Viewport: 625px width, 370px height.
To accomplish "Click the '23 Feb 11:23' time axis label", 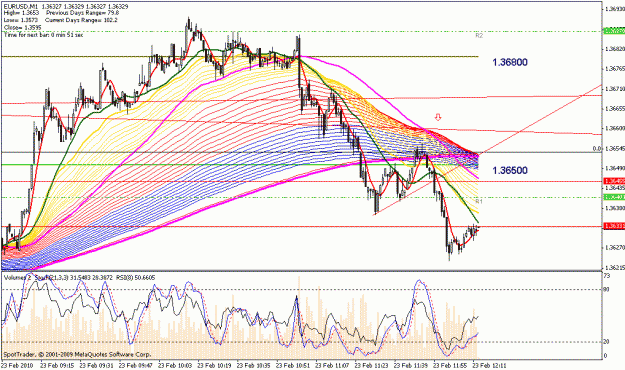I will click(x=371, y=365).
